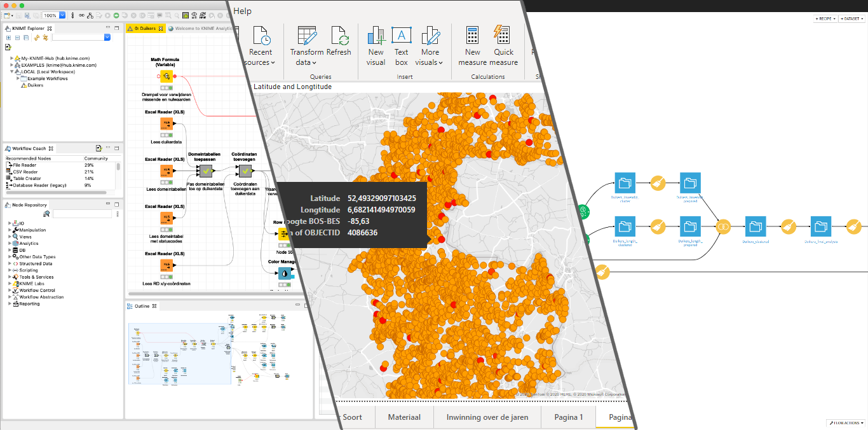This screenshot has height=430, width=868.
Task: Click prepare recipe after Duikers_clustered dataset
Action: (x=788, y=226)
